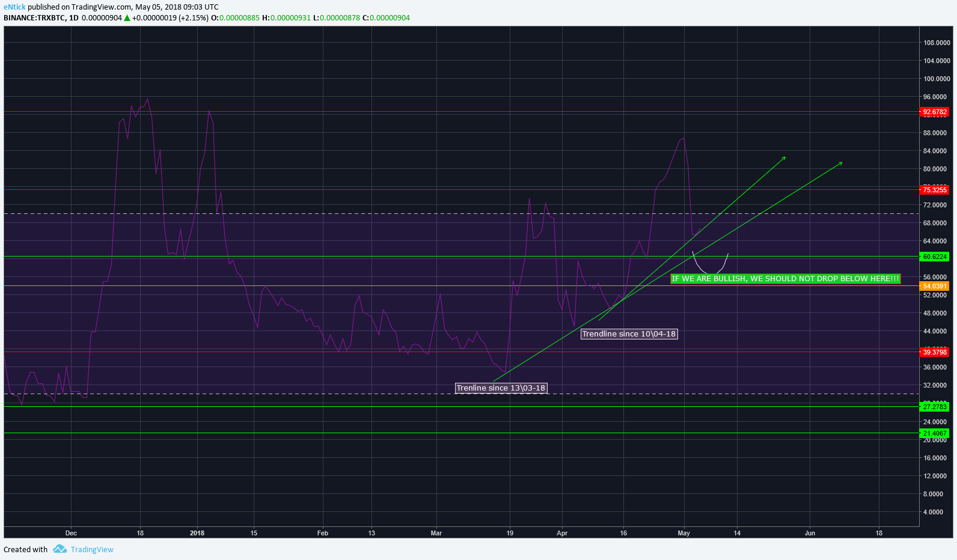The width and height of the screenshot is (957, 560).
Task: Click the green up triangle change indicator
Action: 127,18
